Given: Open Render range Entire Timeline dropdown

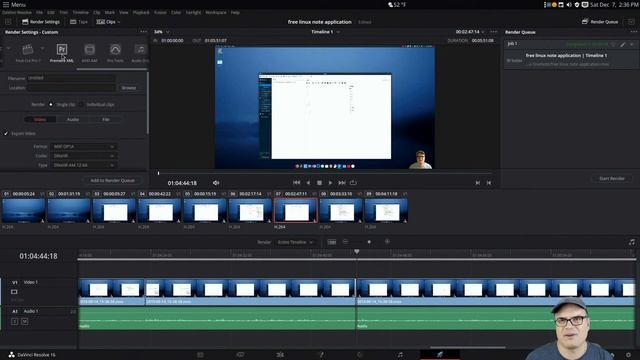Looking at the screenshot, I should click(x=295, y=242).
